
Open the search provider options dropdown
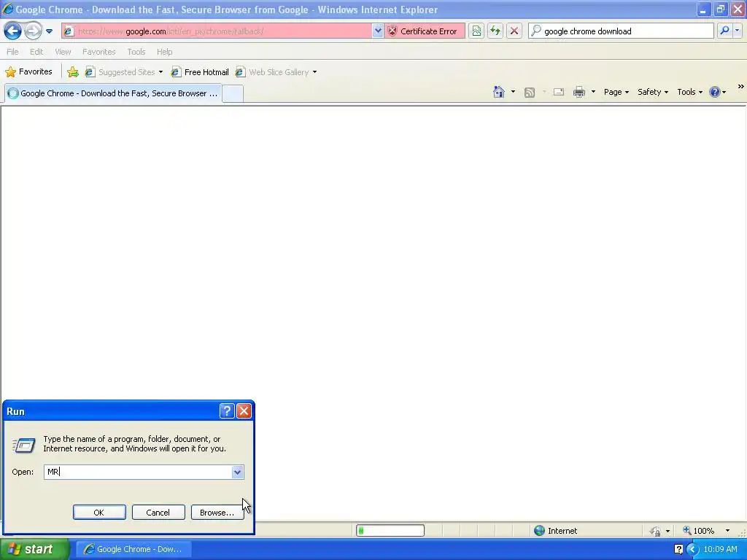click(738, 31)
